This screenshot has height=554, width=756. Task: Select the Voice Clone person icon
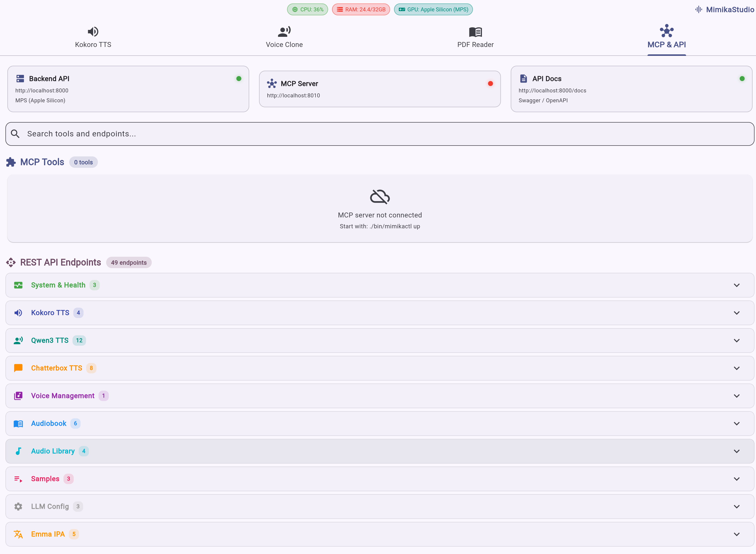(284, 32)
